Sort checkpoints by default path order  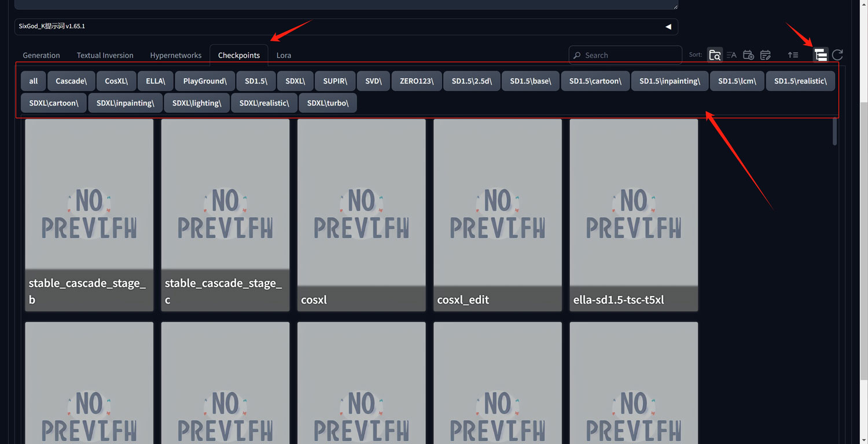715,55
